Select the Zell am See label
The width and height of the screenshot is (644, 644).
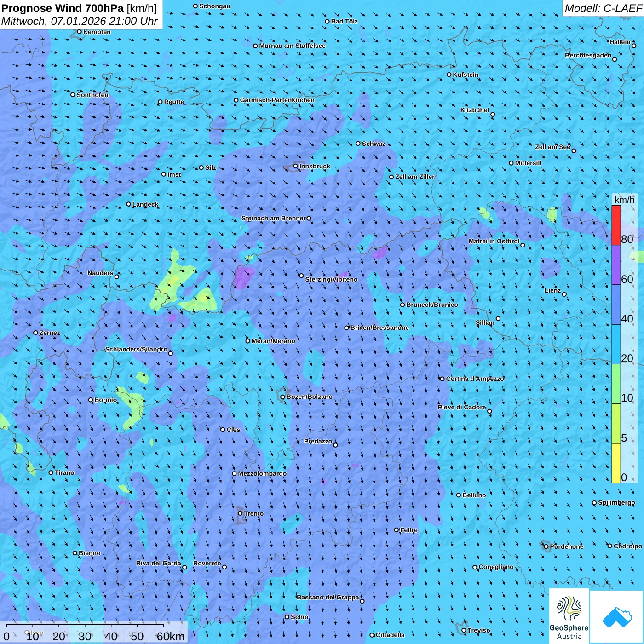pyautogui.click(x=552, y=147)
